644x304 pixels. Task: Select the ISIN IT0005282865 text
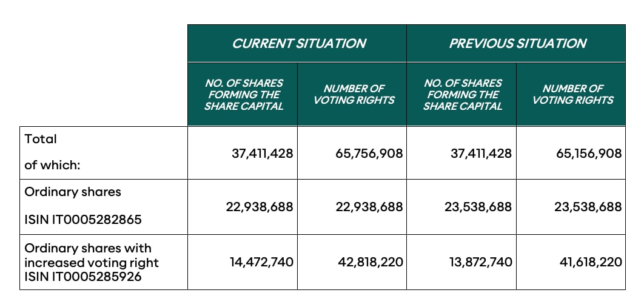pos(82,219)
